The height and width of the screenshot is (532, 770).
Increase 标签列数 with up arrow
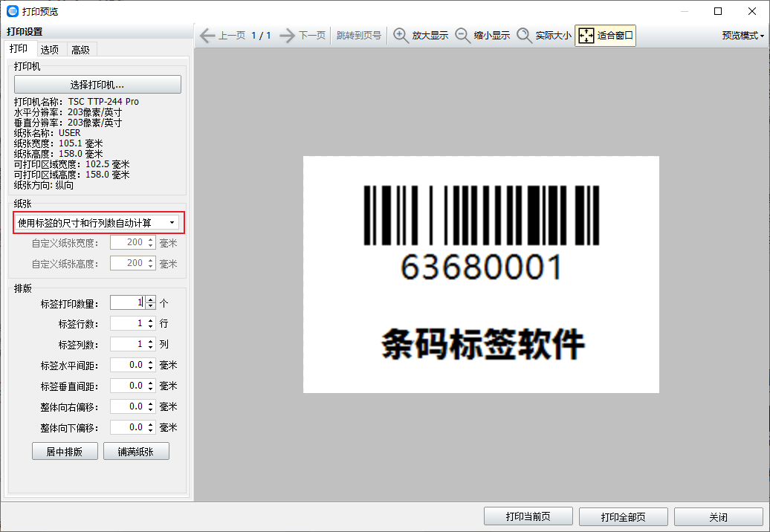[x=151, y=341]
